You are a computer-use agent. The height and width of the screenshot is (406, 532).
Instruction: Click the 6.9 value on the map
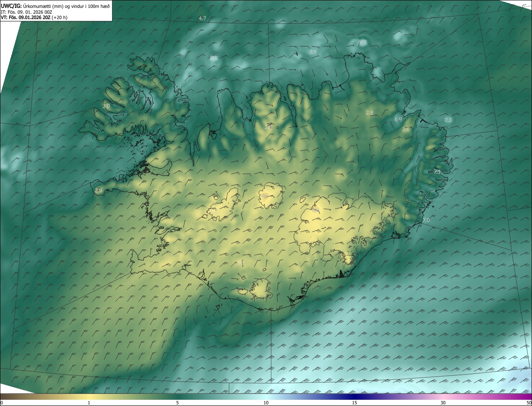[398, 120]
